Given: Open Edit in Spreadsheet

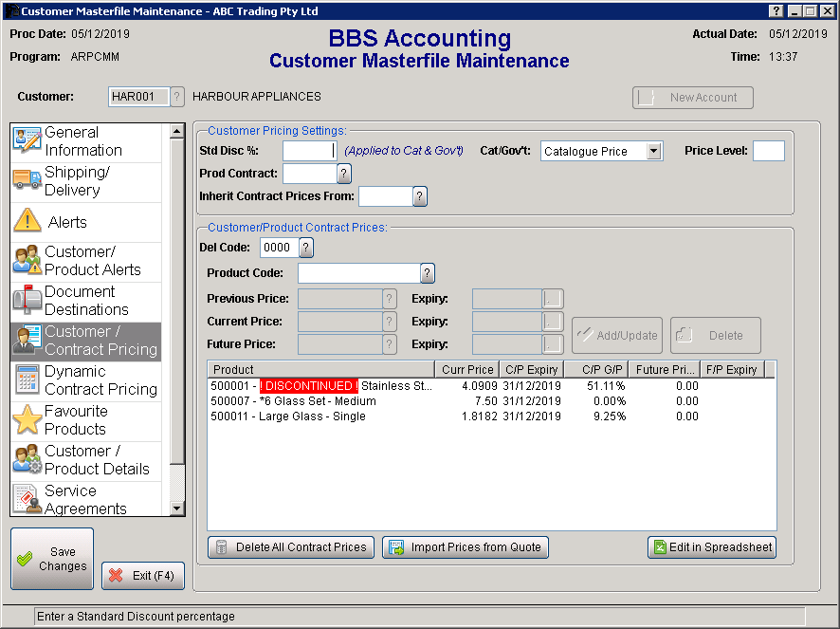Looking at the screenshot, I should (x=712, y=547).
